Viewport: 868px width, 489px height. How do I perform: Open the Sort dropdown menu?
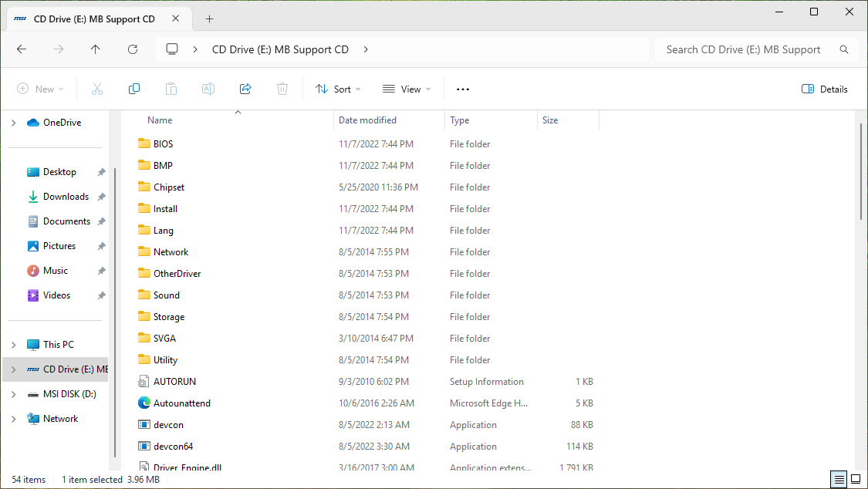click(338, 89)
